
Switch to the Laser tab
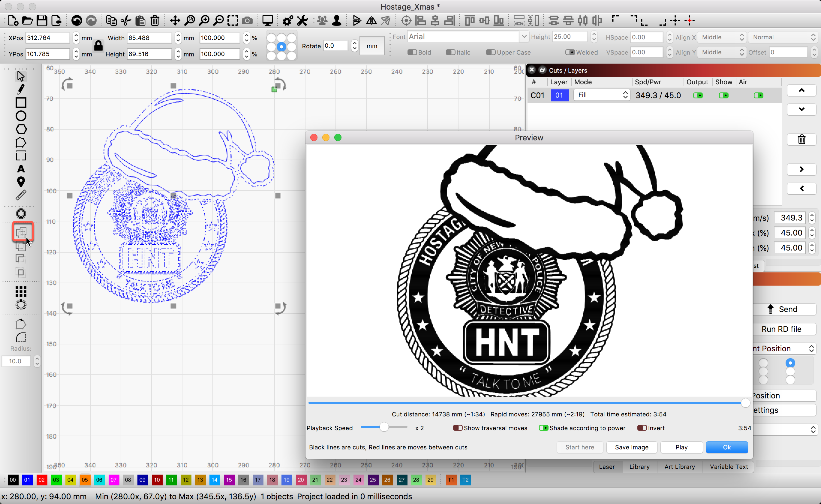[x=606, y=467]
